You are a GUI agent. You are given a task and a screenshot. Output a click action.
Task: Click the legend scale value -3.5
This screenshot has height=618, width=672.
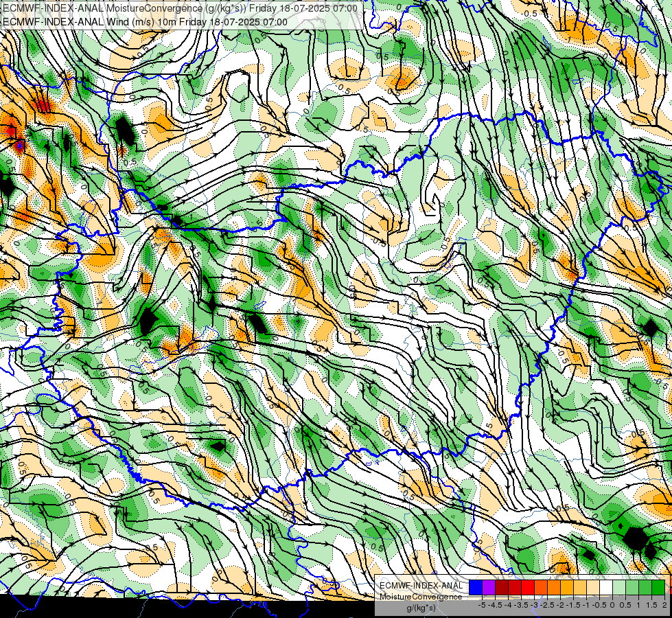coord(521,605)
